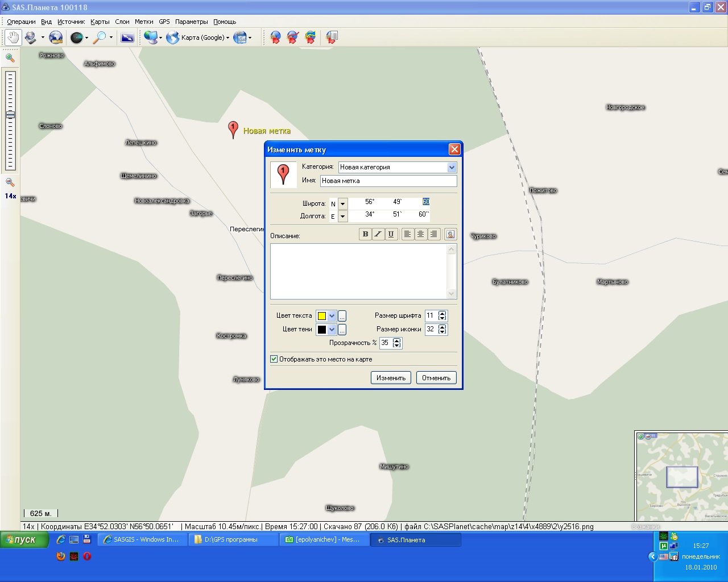Zoom in using the left panel magnifier
This screenshot has height=582, width=728.
[10, 57]
